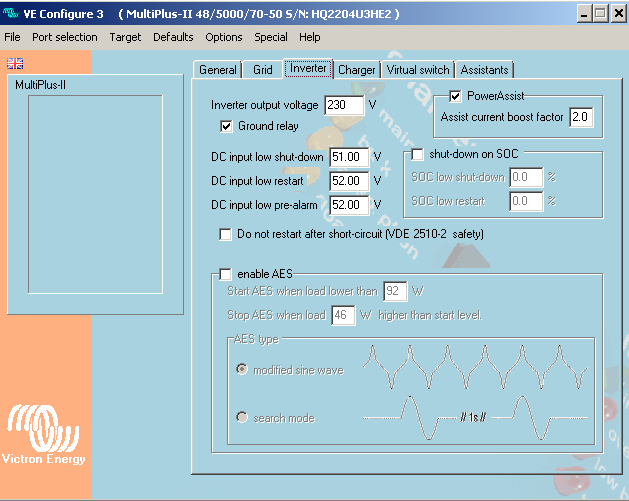Open the Assistants tab
The width and height of the screenshot is (629, 501).
[484, 70]
